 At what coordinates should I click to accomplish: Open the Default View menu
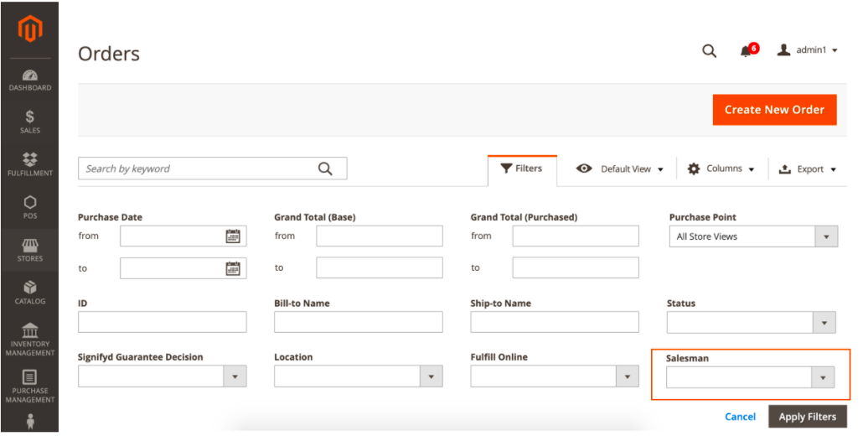(620, 169)
